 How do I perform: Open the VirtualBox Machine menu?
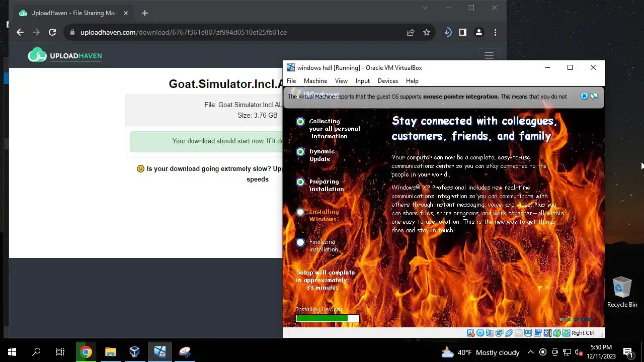pos(315,81)
